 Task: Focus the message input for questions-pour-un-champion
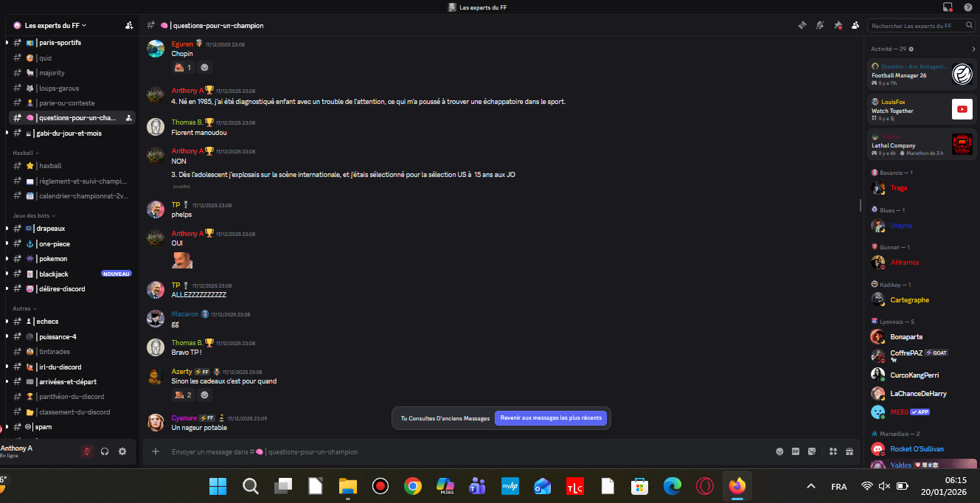(x=468, y=451)
